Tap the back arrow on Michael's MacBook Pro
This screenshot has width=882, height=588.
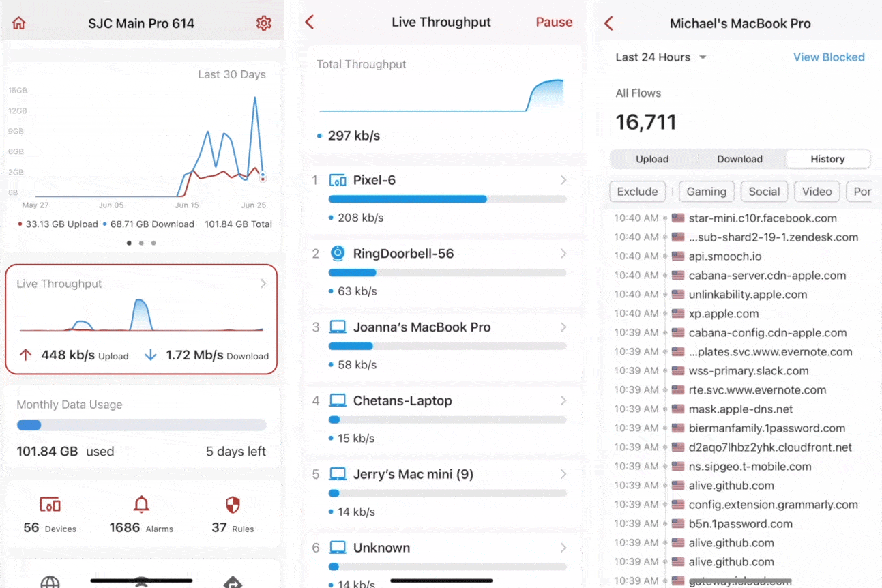click(609, 23)
